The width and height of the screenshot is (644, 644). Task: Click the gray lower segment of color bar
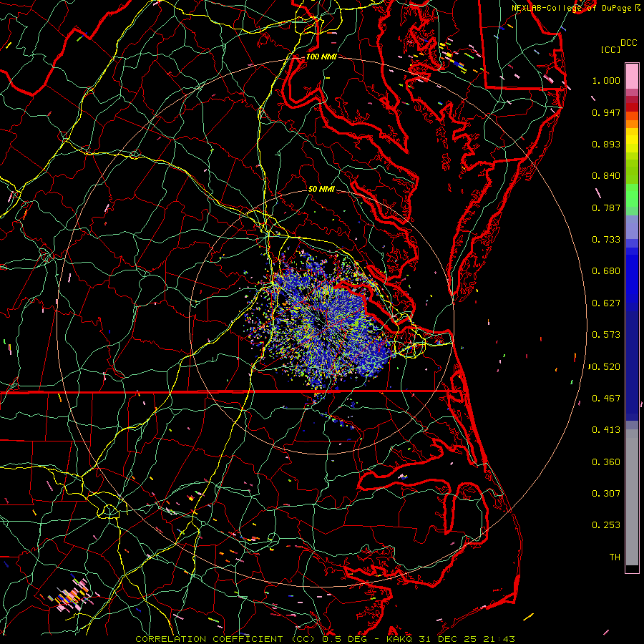632,497
